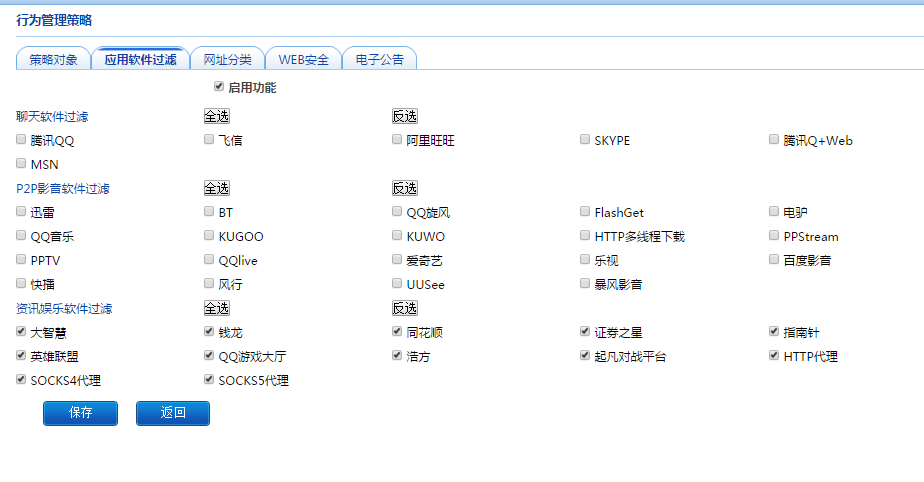Select the KUWO checkbox

(397, 235)
